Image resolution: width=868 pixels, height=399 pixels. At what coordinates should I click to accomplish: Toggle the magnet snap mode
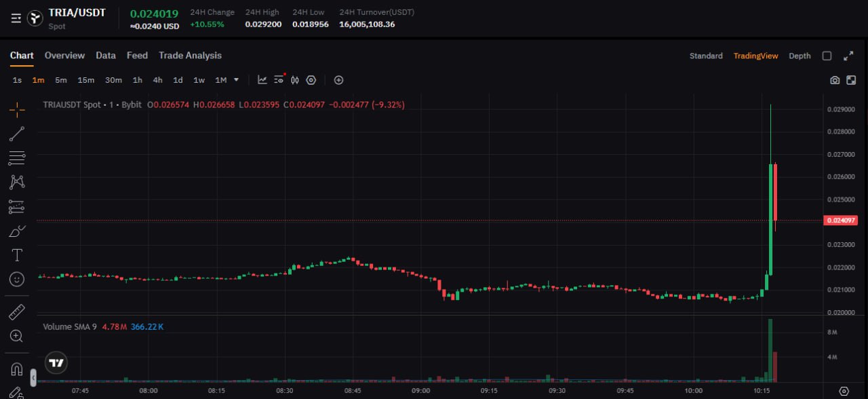tap(17, 370)
